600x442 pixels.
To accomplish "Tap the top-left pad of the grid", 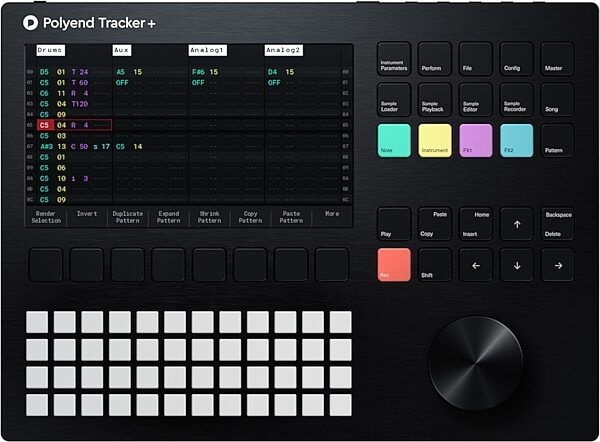I will pos(37,322).
